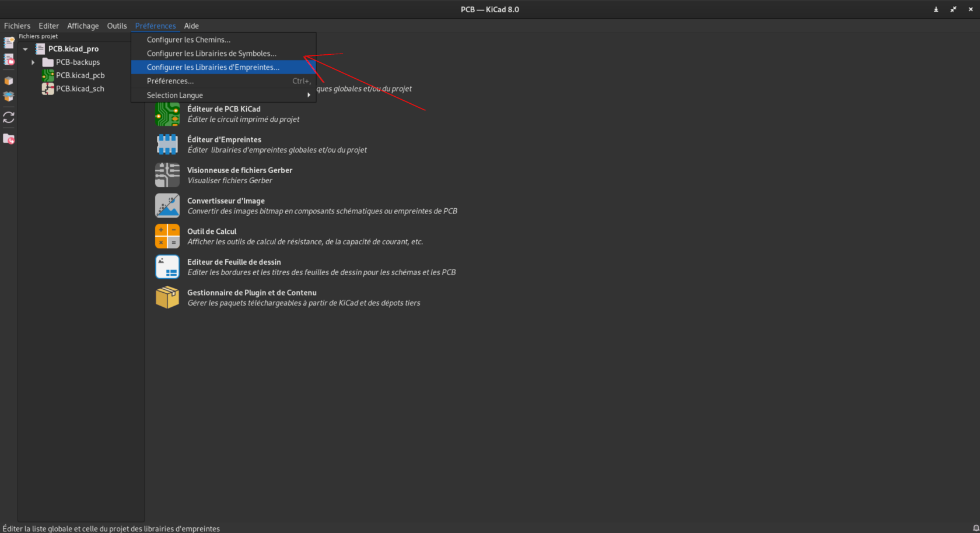Click 'Editer les bordures et les titres' description
This screenshot has width=980, height=533.
pos(321,272)
